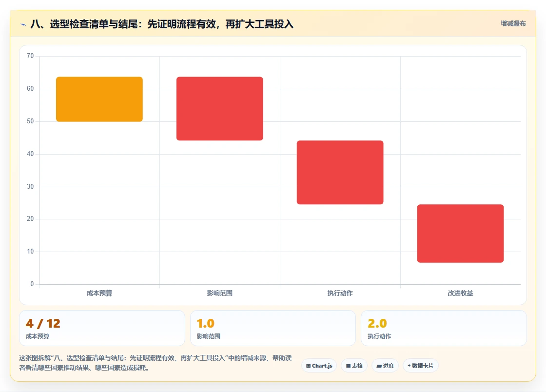Click the 增减瀑布 label in the header
This screenshot has width=546, height=392.
coord(513,24)
